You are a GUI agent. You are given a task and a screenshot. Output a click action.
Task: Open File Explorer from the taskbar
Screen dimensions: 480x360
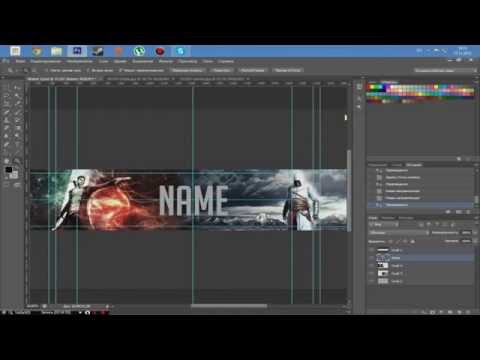point(57,51)
